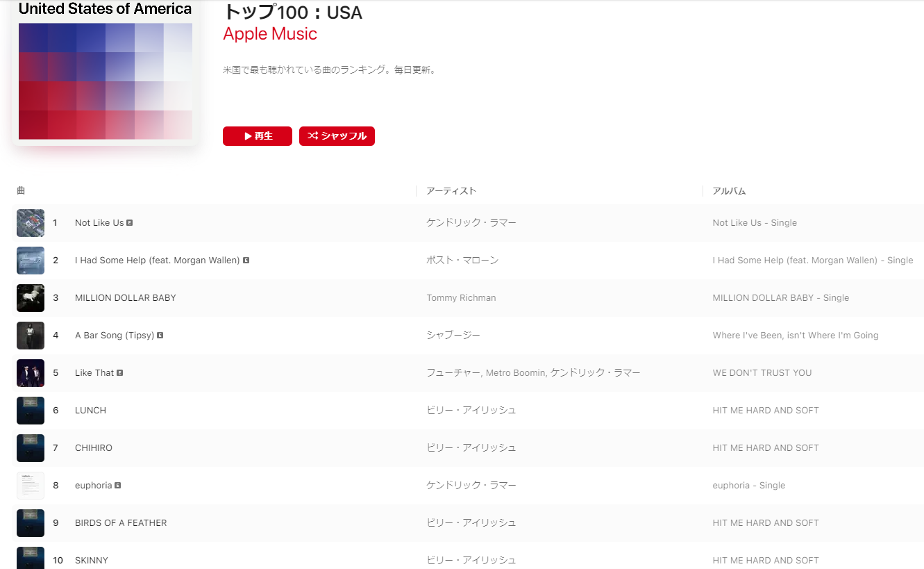924x569 pixels.
Task: Go to Tommy Richman artist page
Action: [462, 298]
